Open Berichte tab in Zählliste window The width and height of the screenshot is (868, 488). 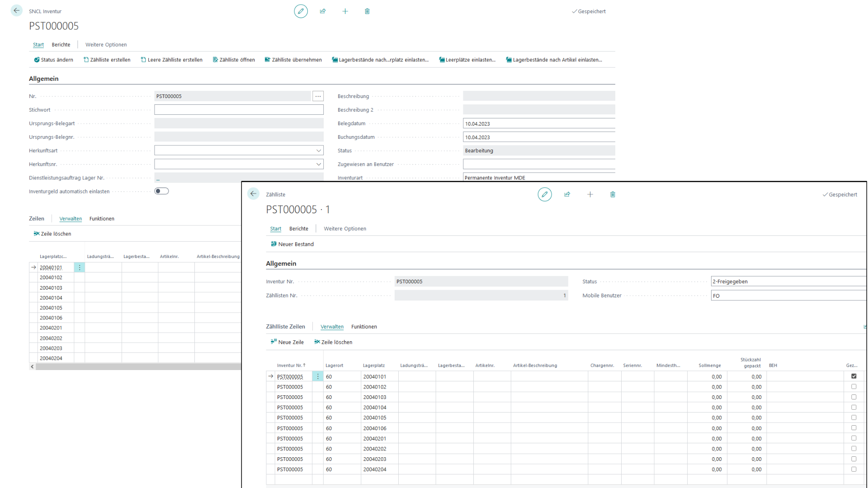(299, 229)
